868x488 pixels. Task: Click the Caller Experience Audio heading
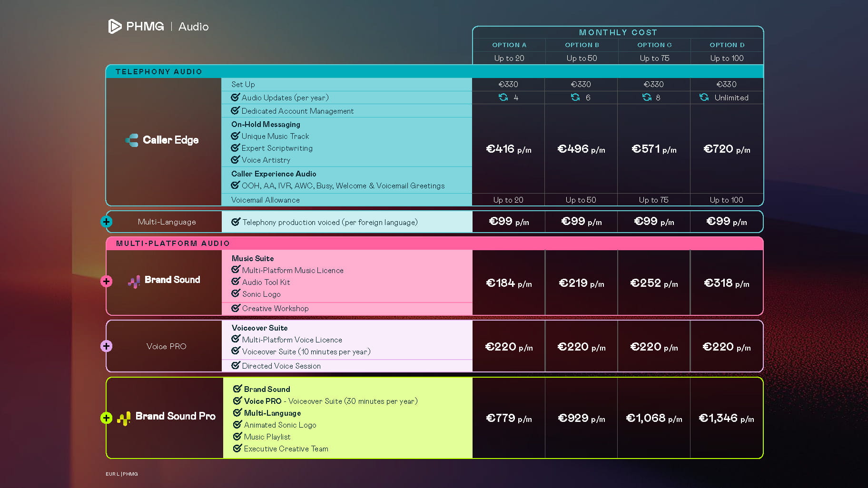point(274,174)
